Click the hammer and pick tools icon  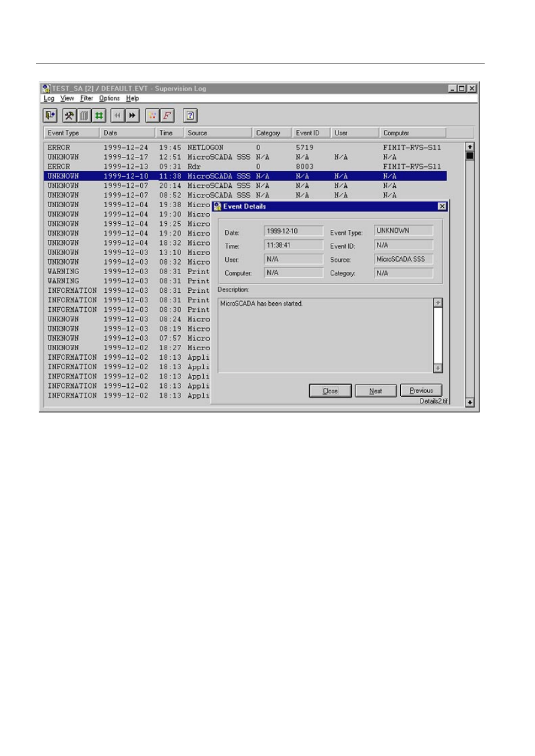[x=69, y=116]
